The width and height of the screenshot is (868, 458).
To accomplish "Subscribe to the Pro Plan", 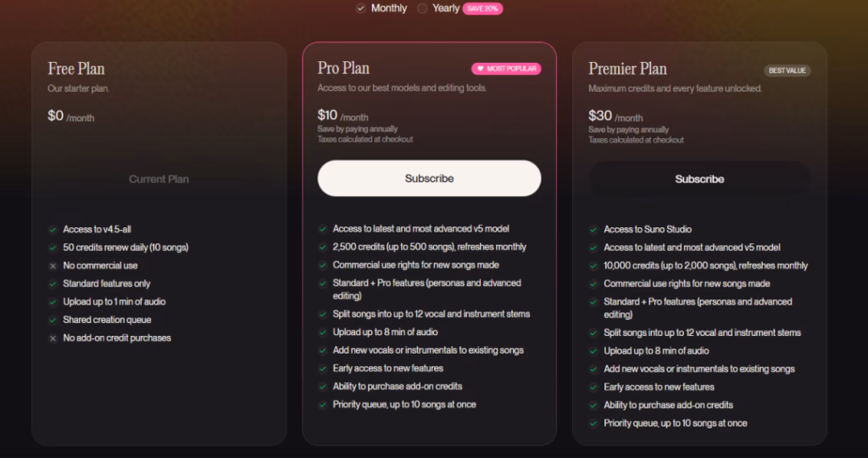I will [x=429, y=179].
